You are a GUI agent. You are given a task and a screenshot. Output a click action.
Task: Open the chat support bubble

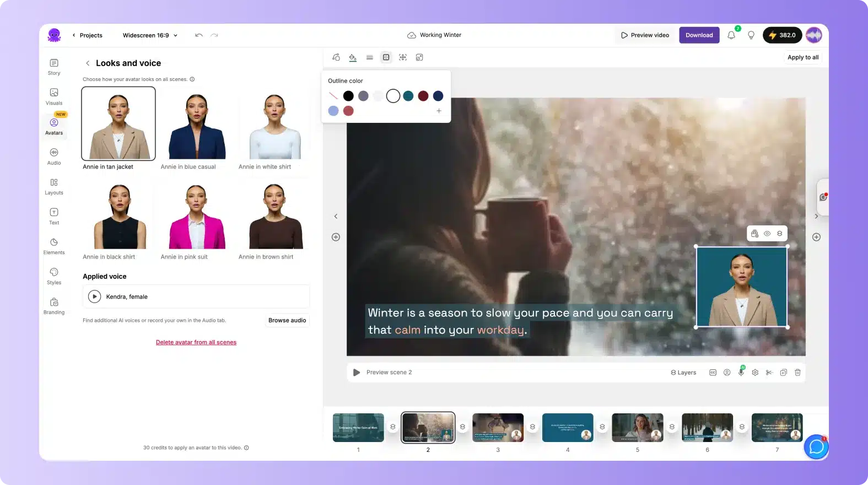pyautogui.click(x=816, y=447)
